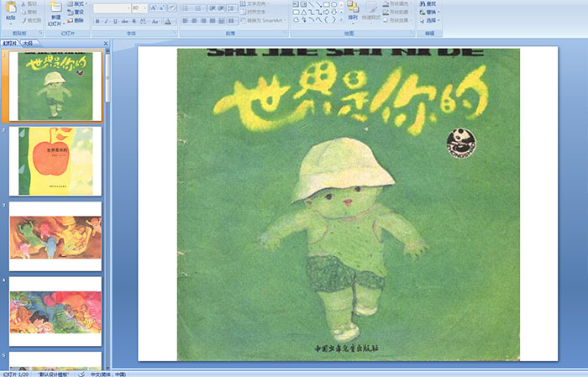Viewport: 588px width, 377px height.
Task: Switch to the Outline (大纲) pane tab
Action: coord(28,44)
